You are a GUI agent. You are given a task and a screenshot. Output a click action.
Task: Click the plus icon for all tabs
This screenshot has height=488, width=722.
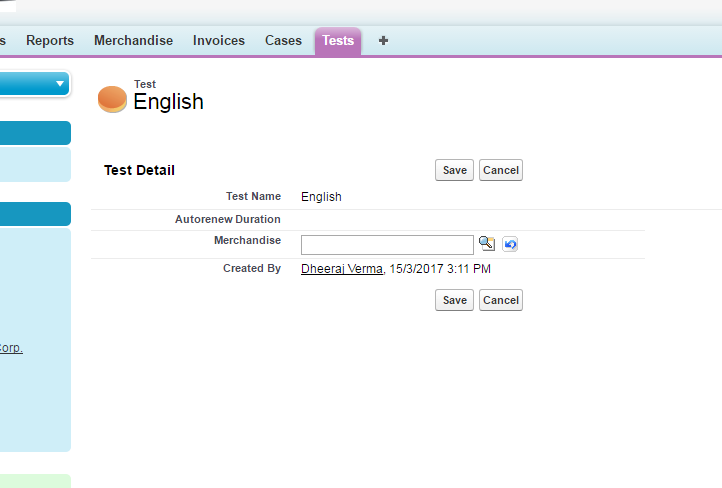[383, 41]
